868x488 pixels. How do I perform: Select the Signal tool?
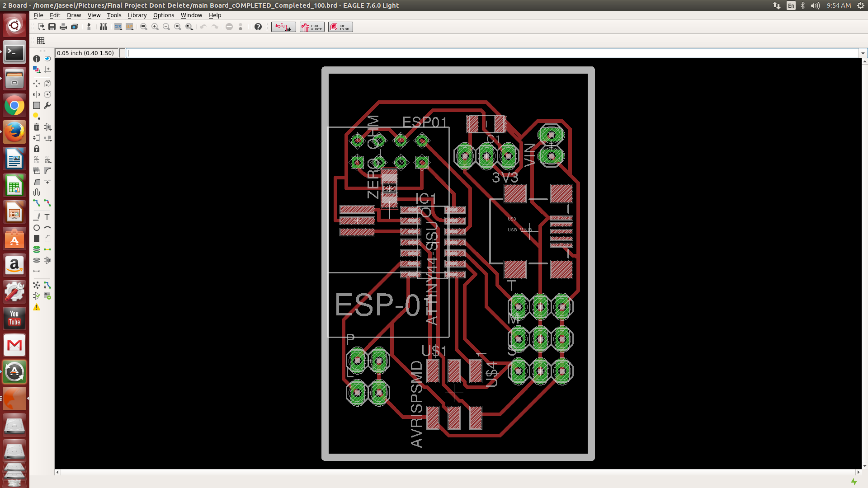[47, 249]
